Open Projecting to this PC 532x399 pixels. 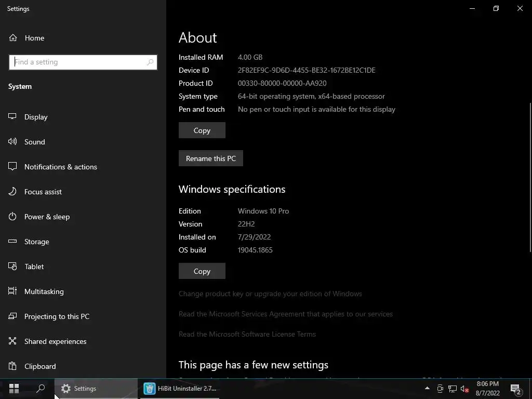pyautogui.click(x=57, y=316)
